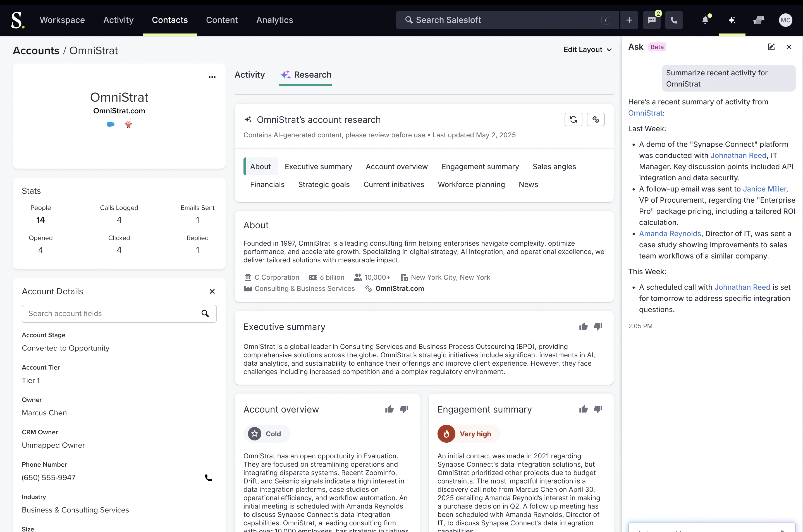Open the stacked cards icon in top bar
The width and height of the screenshot is (803, 532).
click(759, 20)
